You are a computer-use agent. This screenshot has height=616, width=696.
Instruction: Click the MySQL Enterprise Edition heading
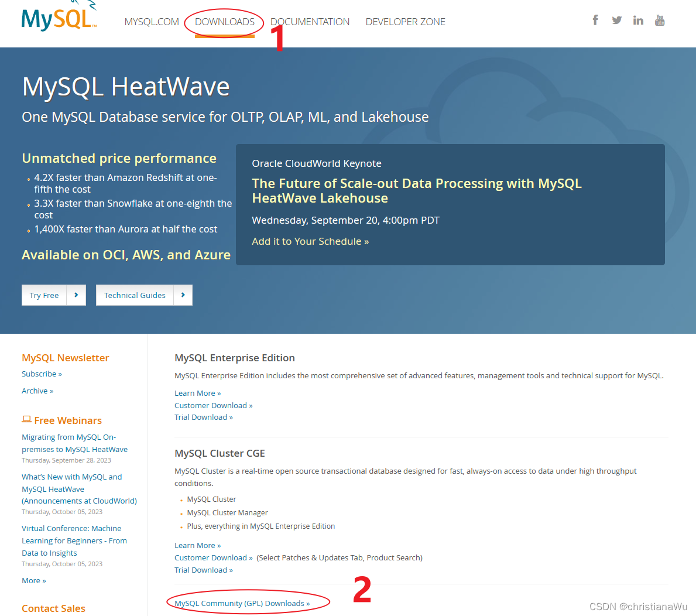click(x=234, y=358)
